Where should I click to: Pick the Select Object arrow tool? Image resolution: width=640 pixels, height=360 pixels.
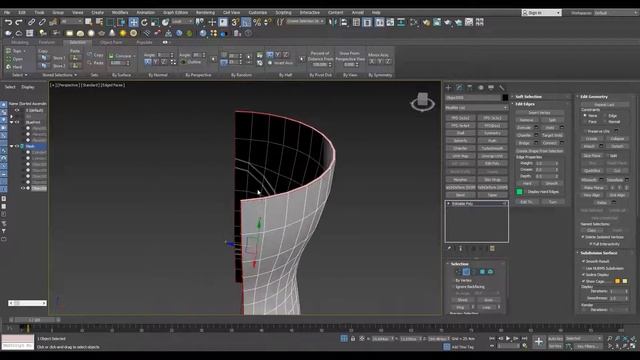[89, 22]
